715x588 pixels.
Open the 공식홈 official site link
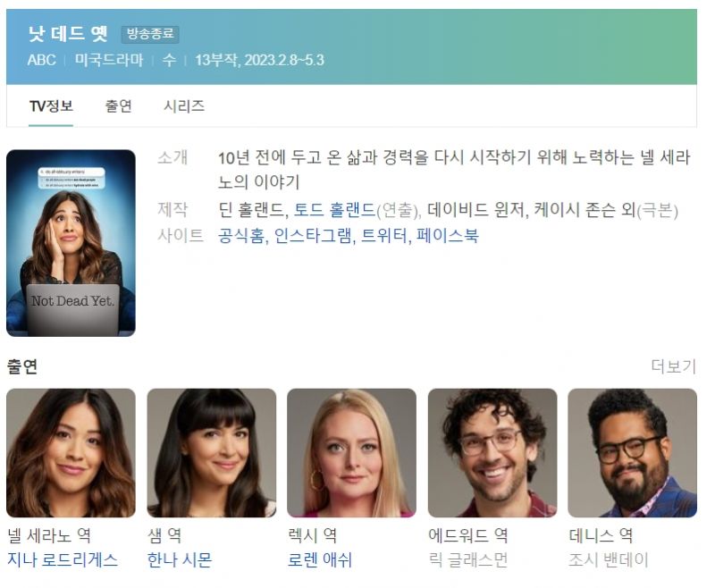tap(241, 236)
